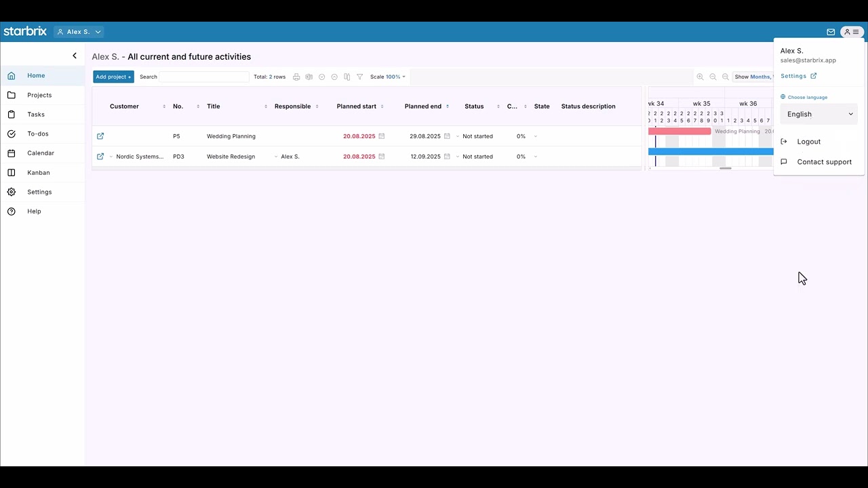This screenshot has width=868, height=488.
Task: Open To-dos in the sidebar
Action: (x=43, y=134)
